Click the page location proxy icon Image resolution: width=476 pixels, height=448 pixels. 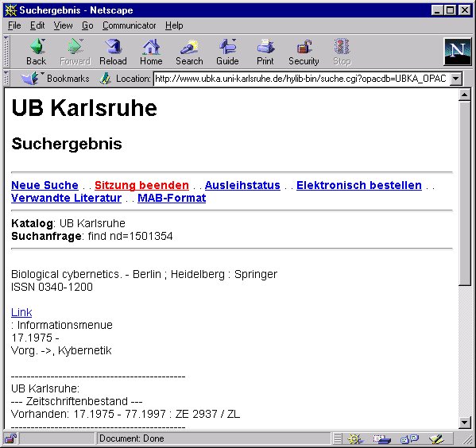(x=105, y=79)
